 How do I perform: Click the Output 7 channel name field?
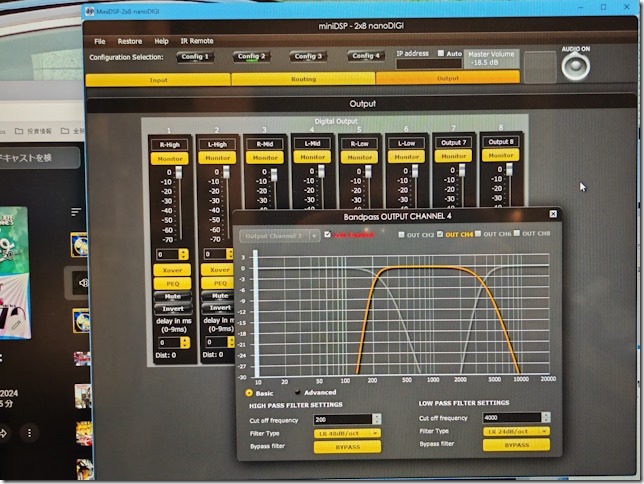click(x=453, y=143)
